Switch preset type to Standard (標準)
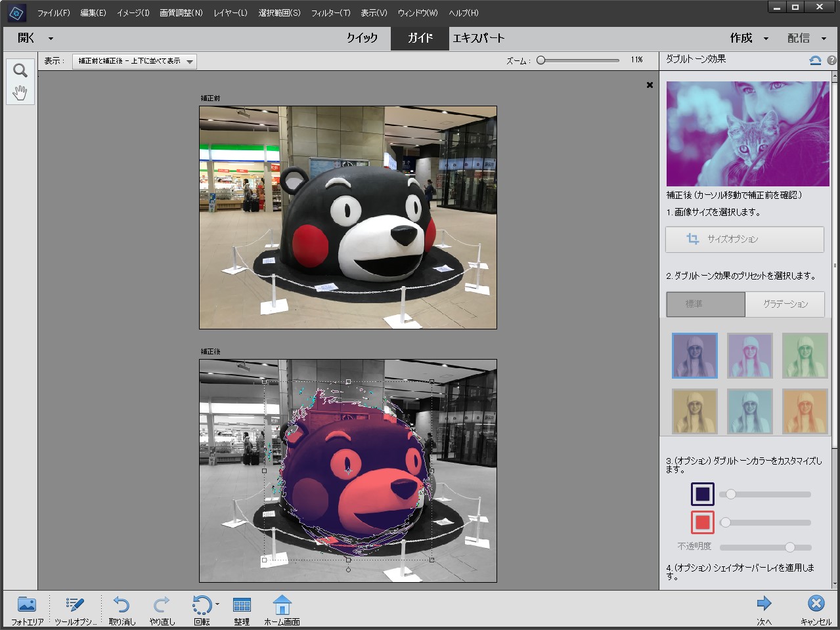This screenshot has width=840, height=630. [x=706, y=304]
